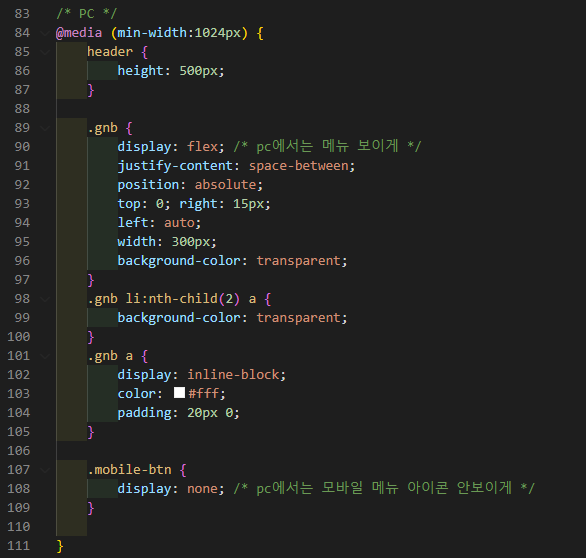
Task: Select line number 111 in the gutter
Action: coord(19,546)
